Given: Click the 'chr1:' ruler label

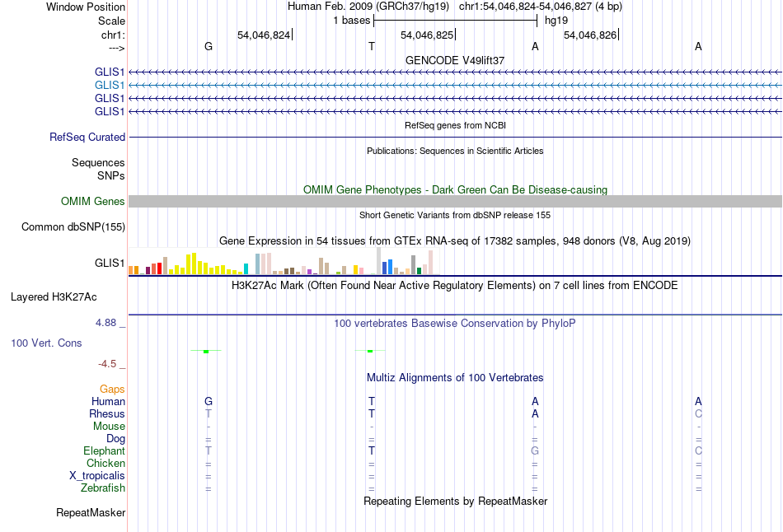Looking at the screenshot, I should [x=113, y=35].
